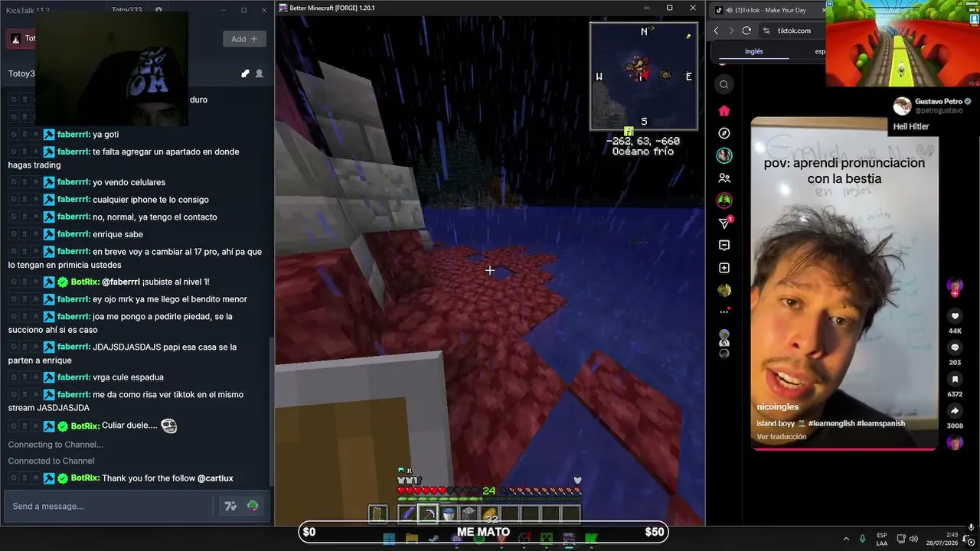The image size is (980, 551).
Task: Open KickTalk user list icon
Action: click(x=260, y=73)
